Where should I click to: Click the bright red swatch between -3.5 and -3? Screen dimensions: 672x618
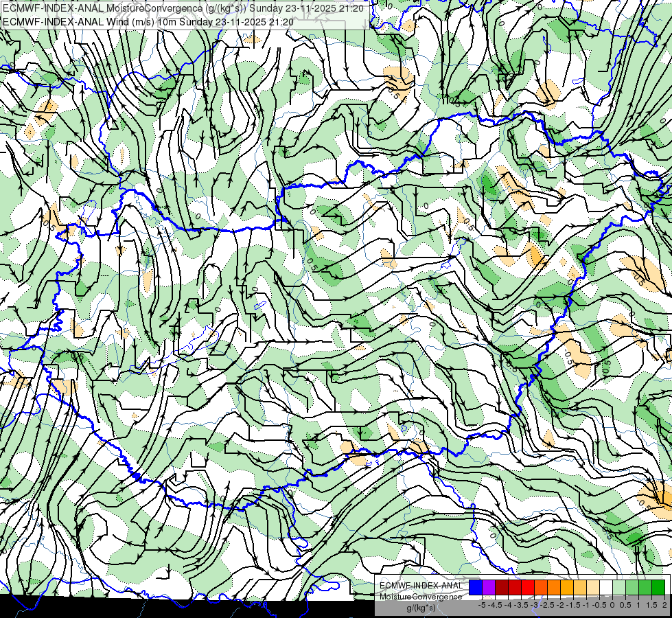(528, 587)
